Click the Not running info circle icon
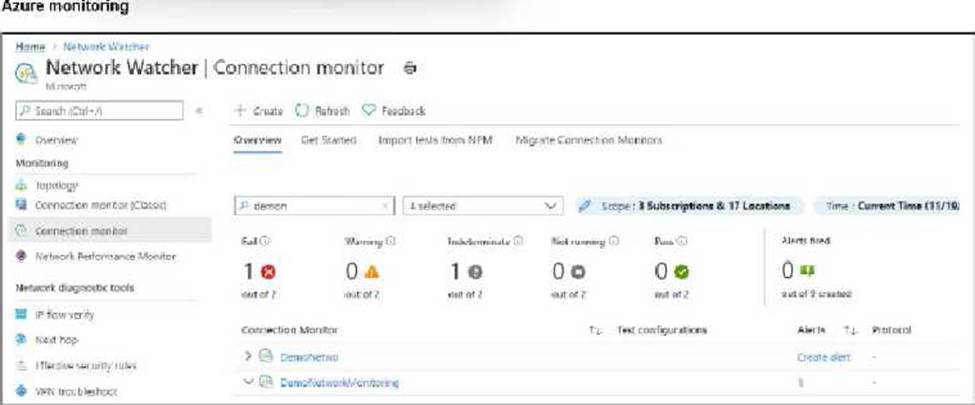Screen dimensions: 975x405 click(x=614, y=241)
